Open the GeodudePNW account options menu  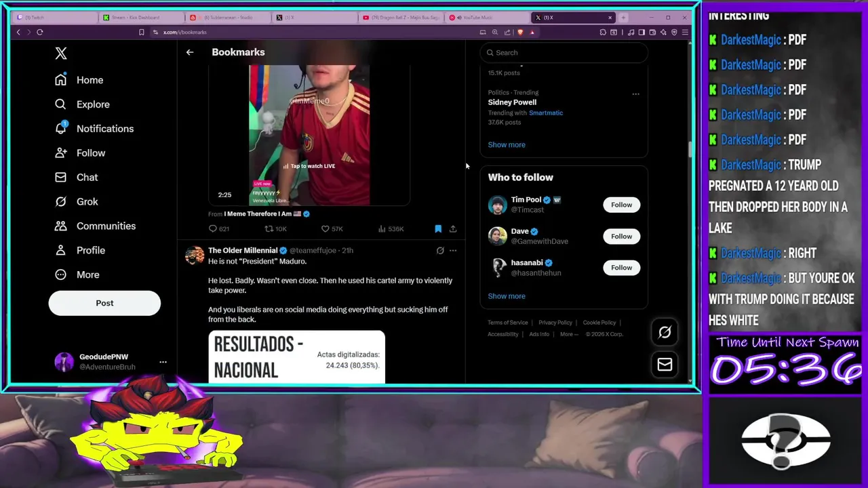[163, 362]
